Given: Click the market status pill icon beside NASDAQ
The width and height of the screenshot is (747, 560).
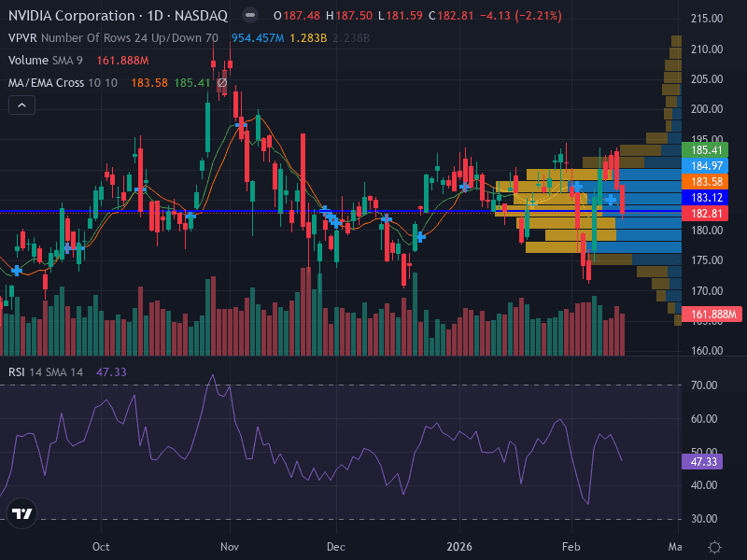Looking at the screenshot, I should coord(250,15).
